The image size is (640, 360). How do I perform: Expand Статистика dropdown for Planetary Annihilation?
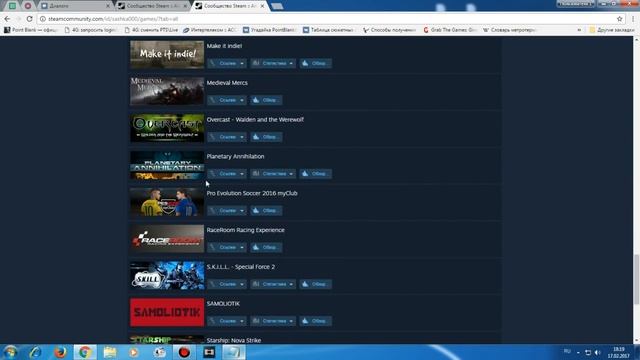coord(273,173)
